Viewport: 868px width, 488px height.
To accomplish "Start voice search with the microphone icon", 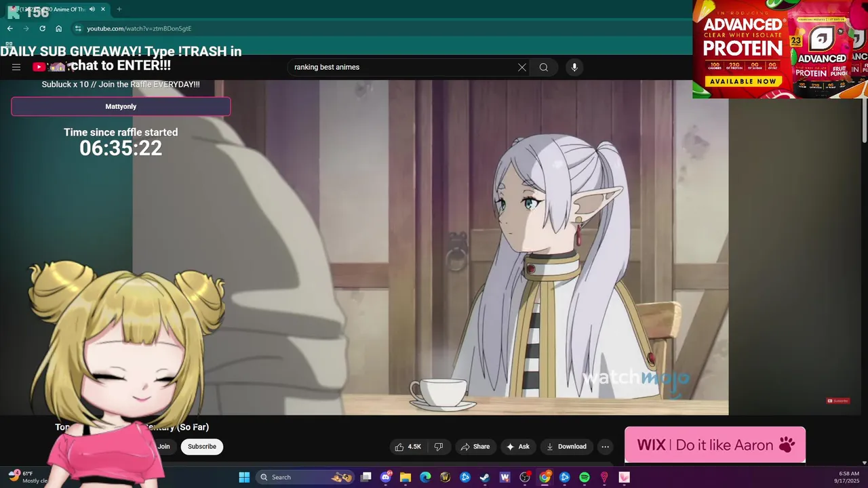I will (574, 67).
